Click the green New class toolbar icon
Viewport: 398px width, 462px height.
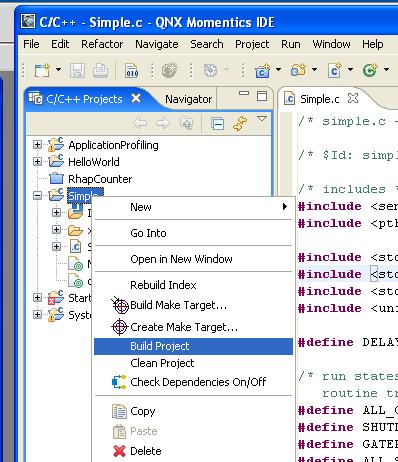[370, 70]
